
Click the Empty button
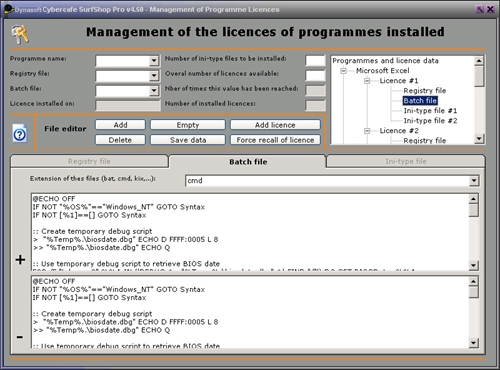(188, 125)
